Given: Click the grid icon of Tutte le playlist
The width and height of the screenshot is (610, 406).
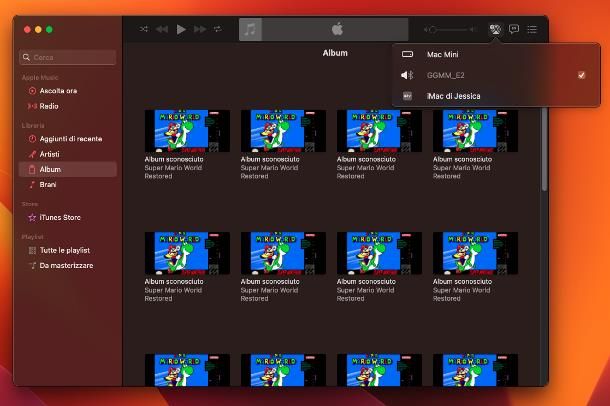Looking at the screenshot, I should tap(32, 250).
